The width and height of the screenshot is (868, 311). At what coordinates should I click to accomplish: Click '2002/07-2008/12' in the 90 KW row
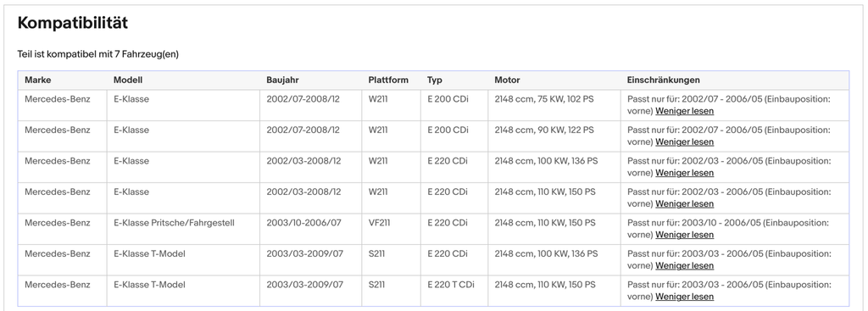[x=303, y=130]
